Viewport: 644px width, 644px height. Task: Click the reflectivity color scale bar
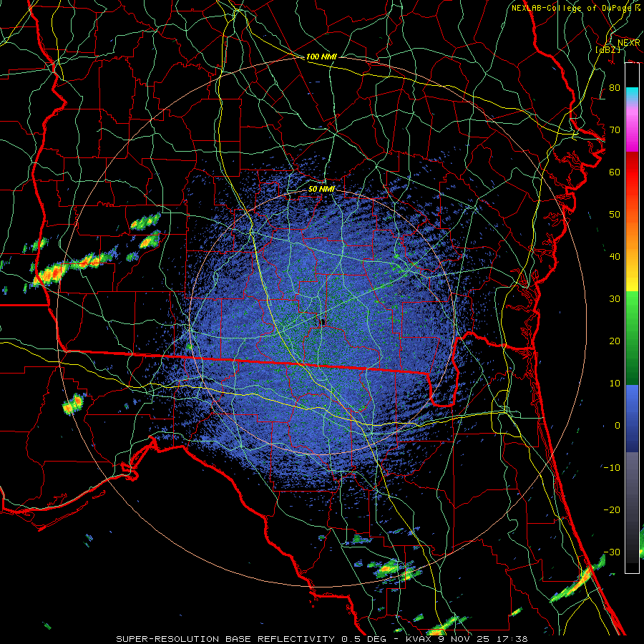click(632, 318)
